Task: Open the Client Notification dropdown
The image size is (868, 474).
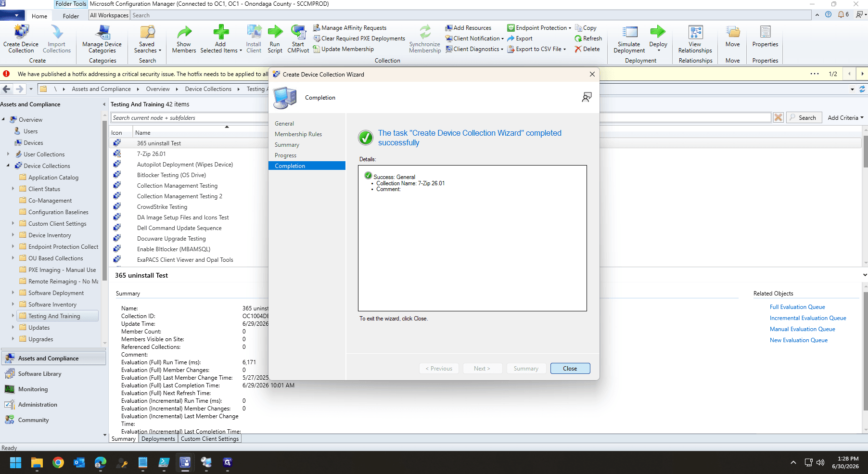Action: click(x=474, y=38)
